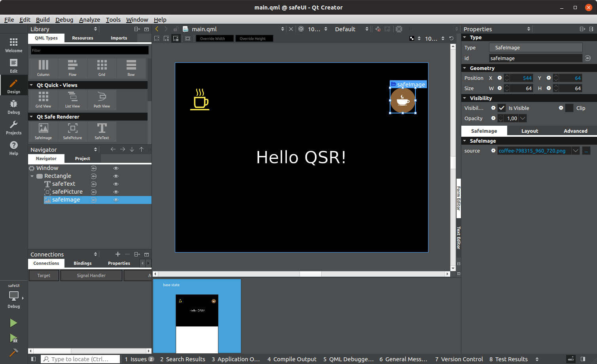The height and width of the screenshot is (364, 597).
Task: Click the green Run button
Action: pyautogui.click(x=13, y=323)
